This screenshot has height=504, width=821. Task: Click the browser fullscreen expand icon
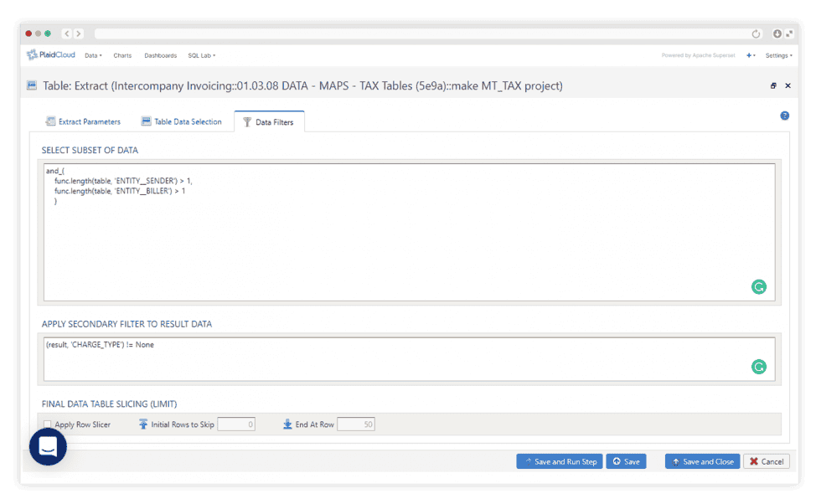[x=789, y=33]
